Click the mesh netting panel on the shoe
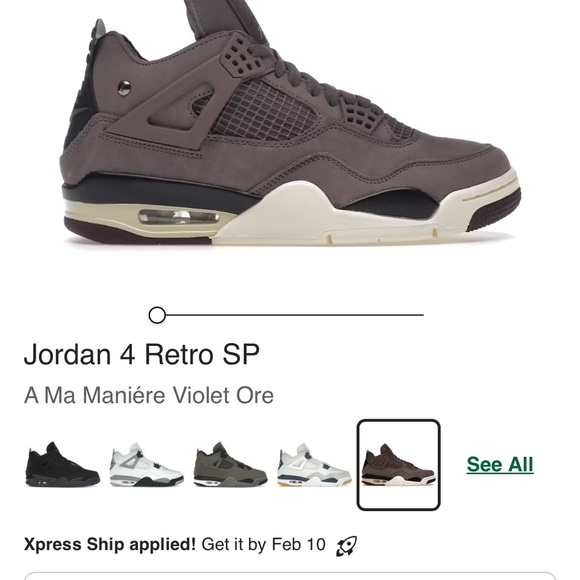Viewport: 580px width, 580px height. coord(264,111)
